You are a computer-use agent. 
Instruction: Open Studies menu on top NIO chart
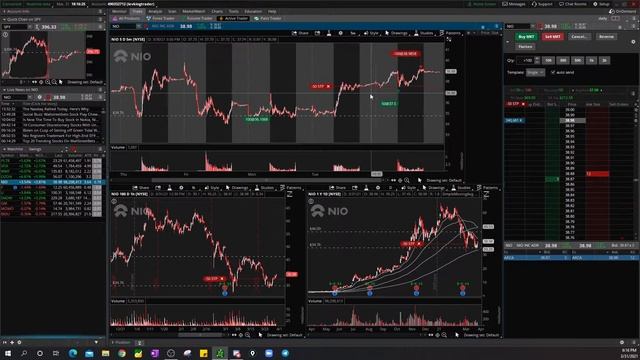(424, 33)
